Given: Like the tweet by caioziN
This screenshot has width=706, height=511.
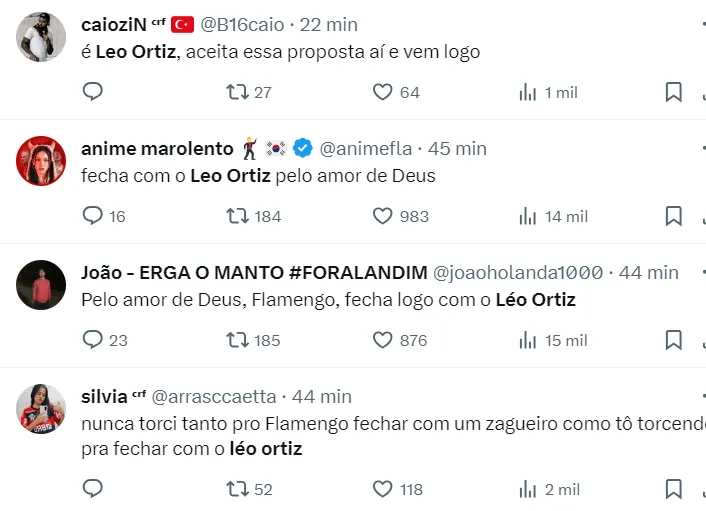Looking at the screenshot, I should pos(382,92).
